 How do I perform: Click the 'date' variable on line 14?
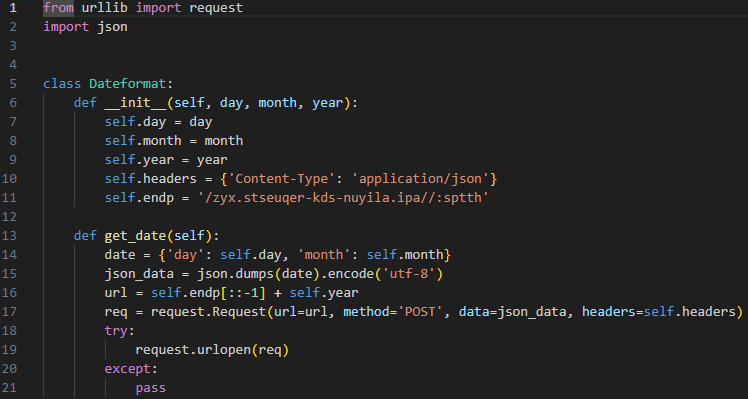(120, 254)
